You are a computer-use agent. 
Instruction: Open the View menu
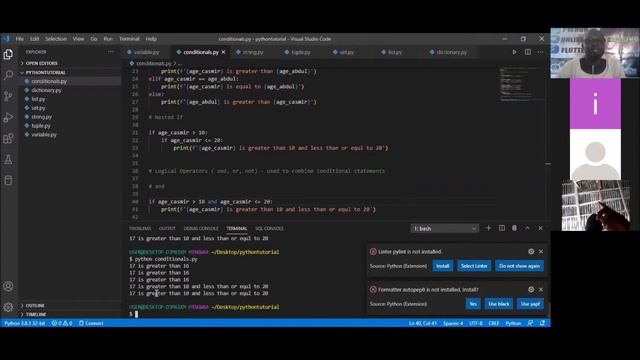click(78, 39)
